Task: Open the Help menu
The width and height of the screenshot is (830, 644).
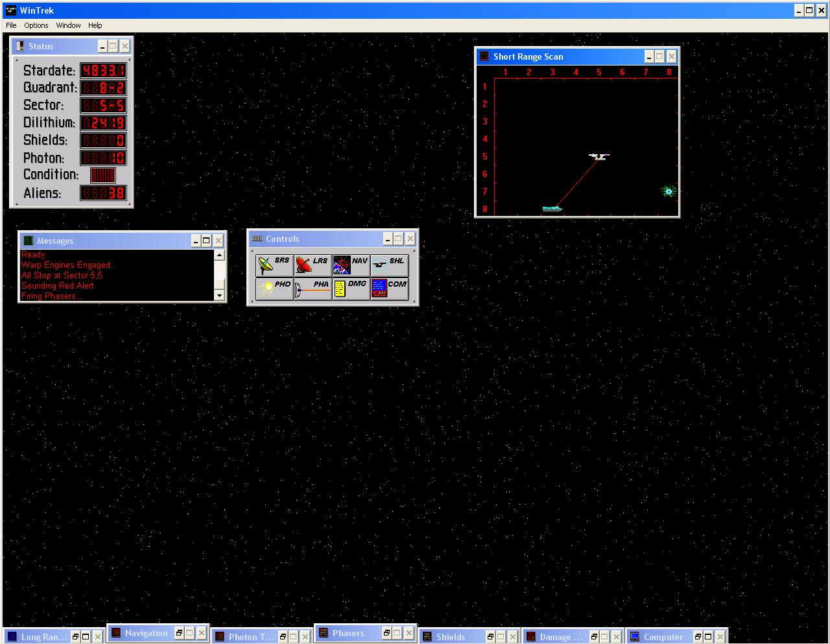Action: click(x=95, y=25)
